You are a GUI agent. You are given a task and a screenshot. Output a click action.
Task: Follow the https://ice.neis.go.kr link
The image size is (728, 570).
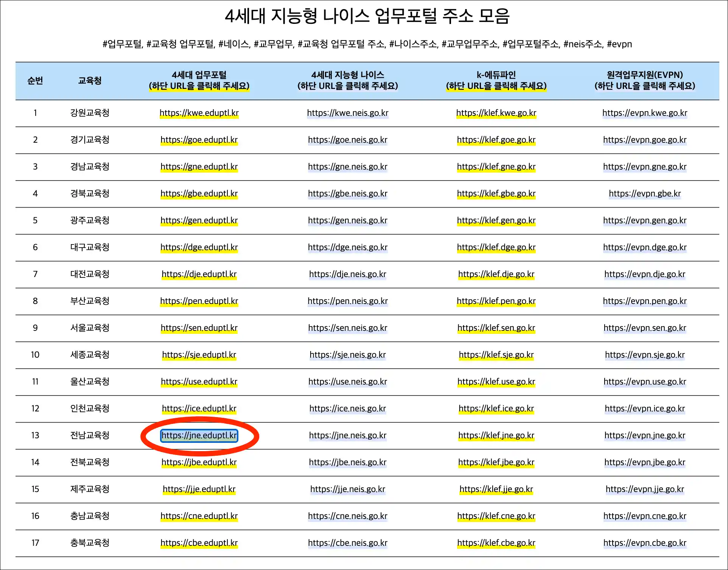348,408
